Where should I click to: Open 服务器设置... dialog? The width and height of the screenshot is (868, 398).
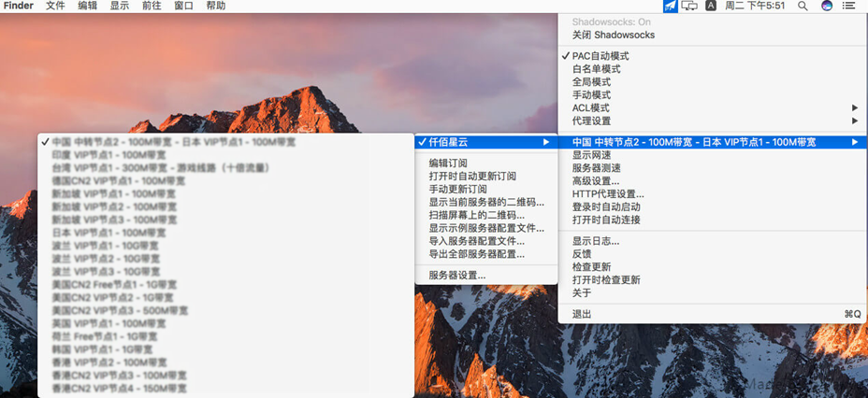tap(457, 275)
